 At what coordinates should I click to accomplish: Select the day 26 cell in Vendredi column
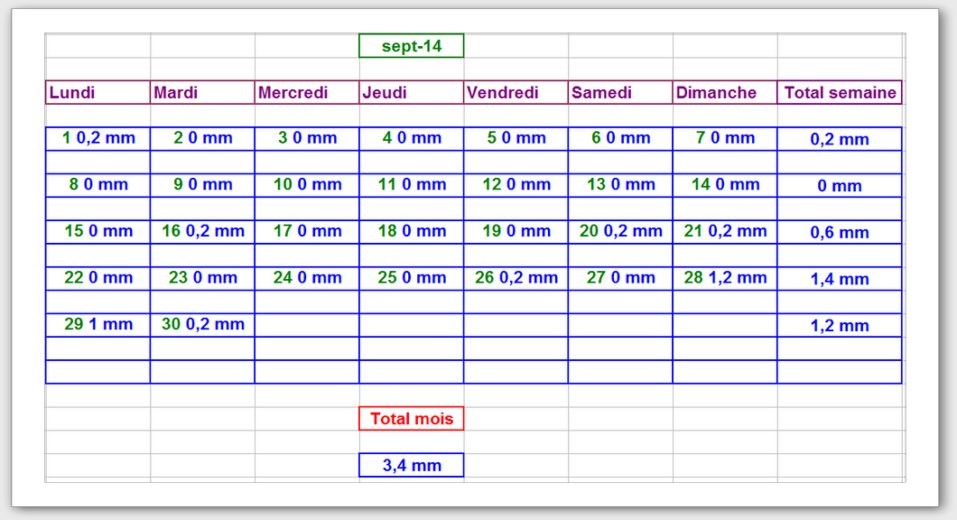point(516,278)
